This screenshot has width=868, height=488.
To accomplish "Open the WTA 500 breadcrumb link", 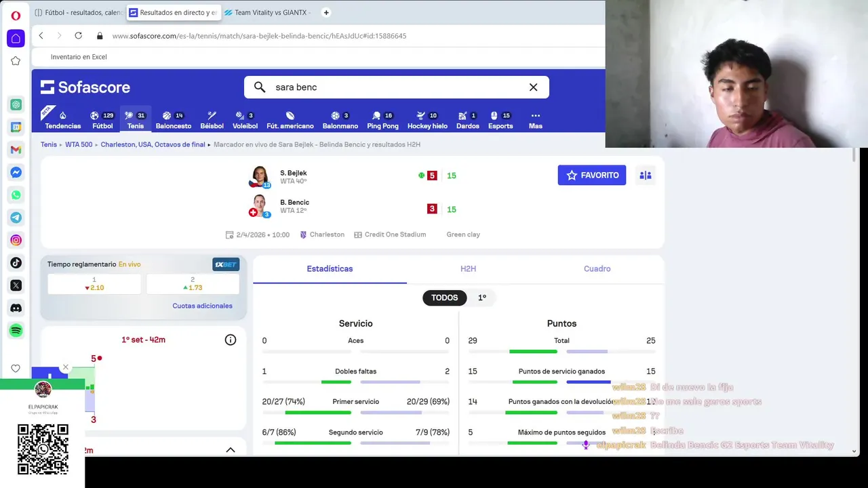I will click(x=79, y=144).
